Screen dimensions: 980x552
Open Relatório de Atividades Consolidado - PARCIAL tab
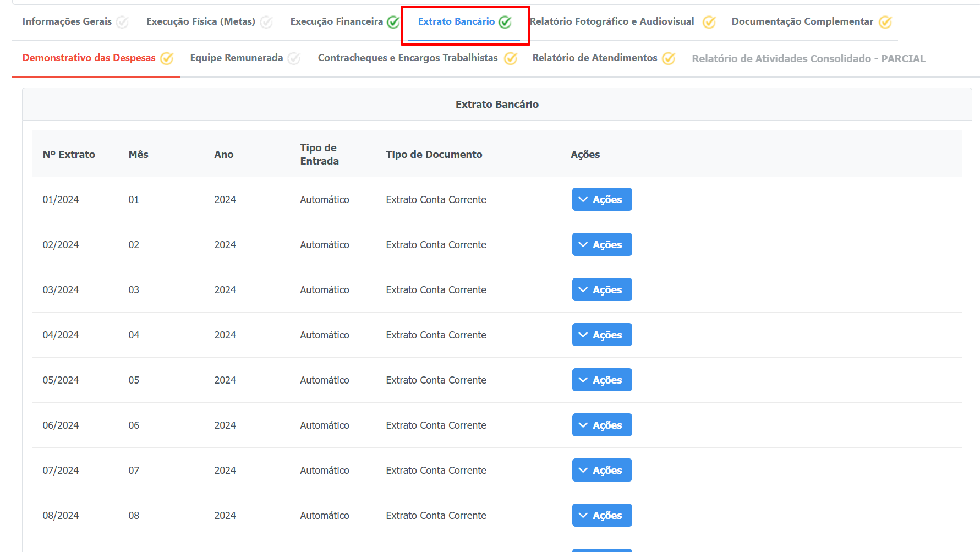pyautogui.click(x=808, y=58)
